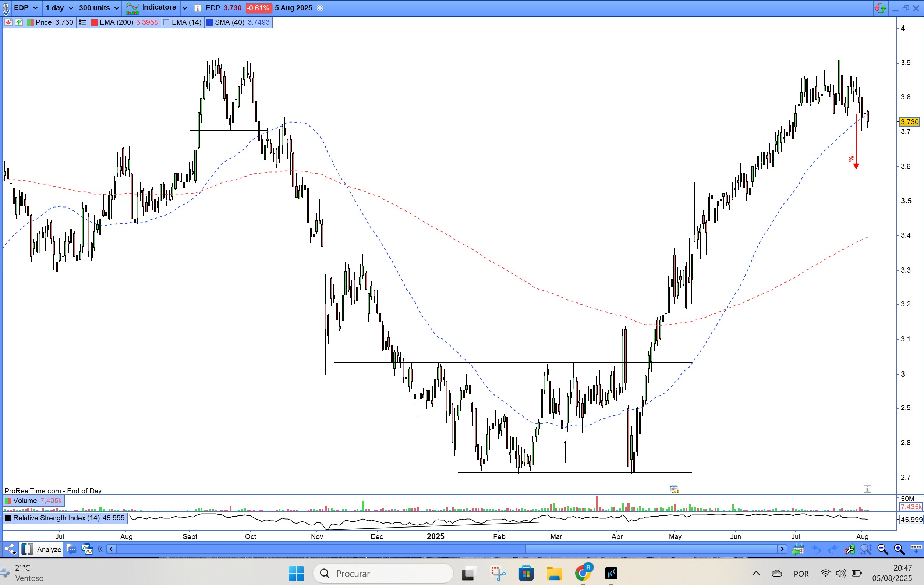The width and height of the screenshot is (924, 585).
Task: Click the horizontal chart scrollbar thumb
Action: point(651,549)
